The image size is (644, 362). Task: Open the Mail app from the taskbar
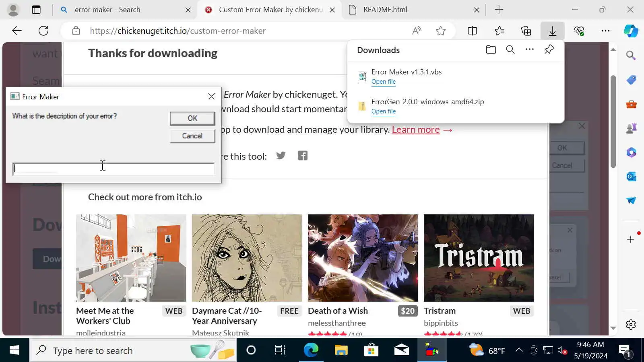(401, 350)
